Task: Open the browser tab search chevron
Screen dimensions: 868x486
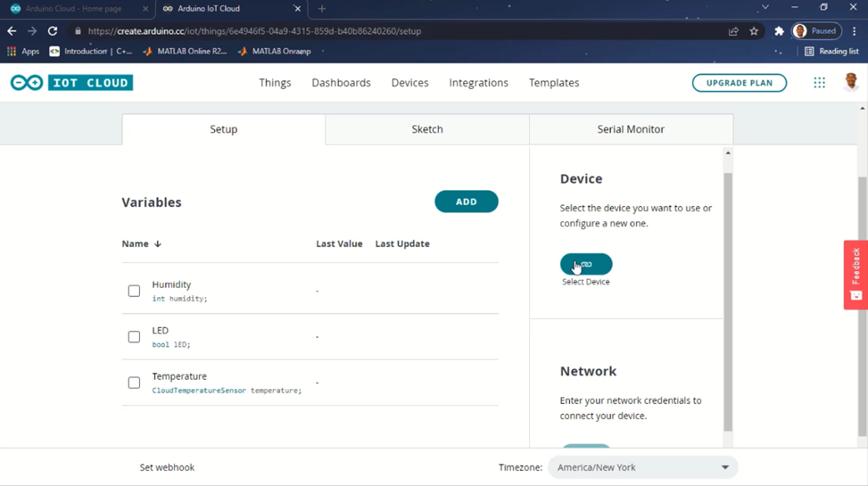Action: (x=765, y=8)
